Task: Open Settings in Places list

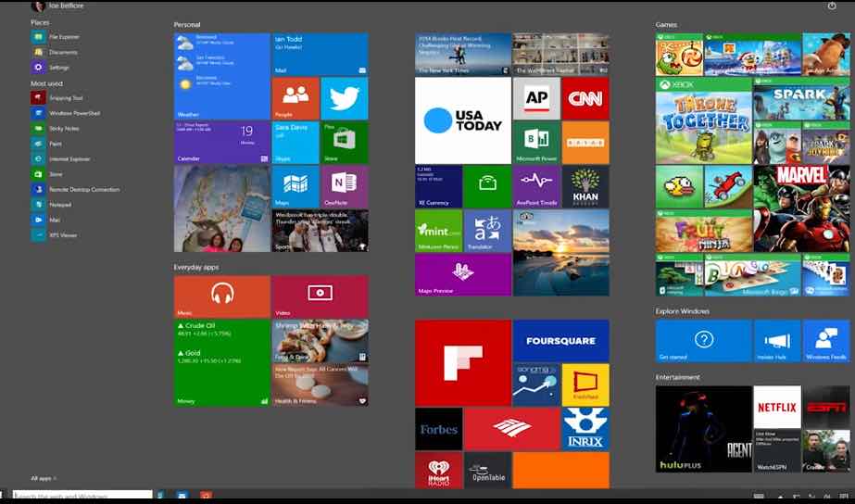Action: [51, 68]
